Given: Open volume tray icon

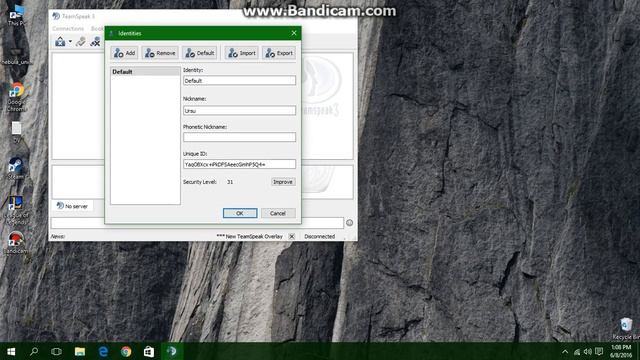Looking at the screenshot, I should 588,351.
